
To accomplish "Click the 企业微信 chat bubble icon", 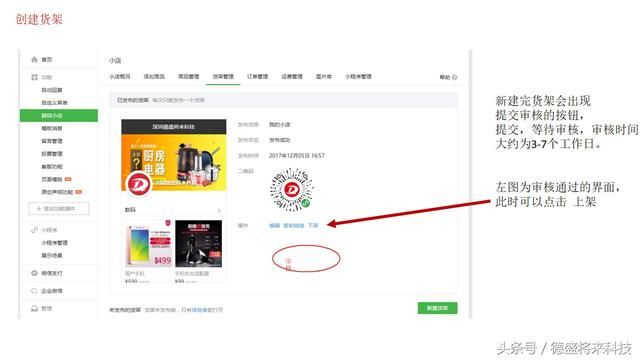I will 34,291.
